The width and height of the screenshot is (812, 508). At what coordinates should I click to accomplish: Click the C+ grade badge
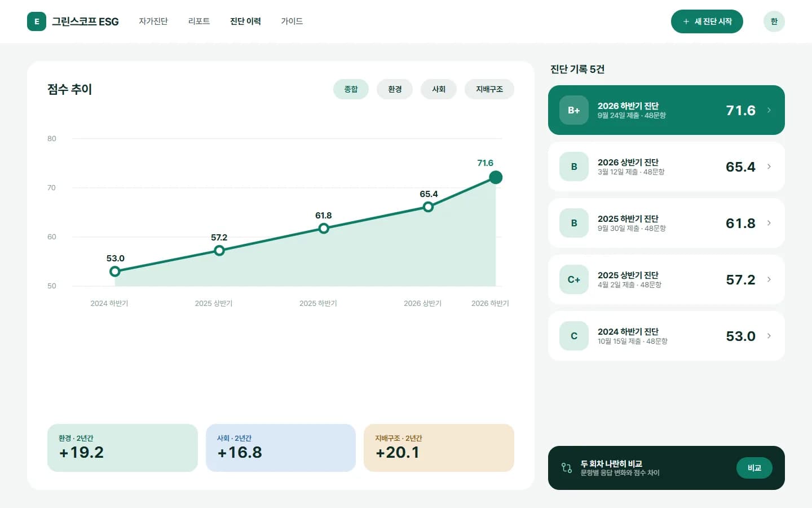(574, 279)
